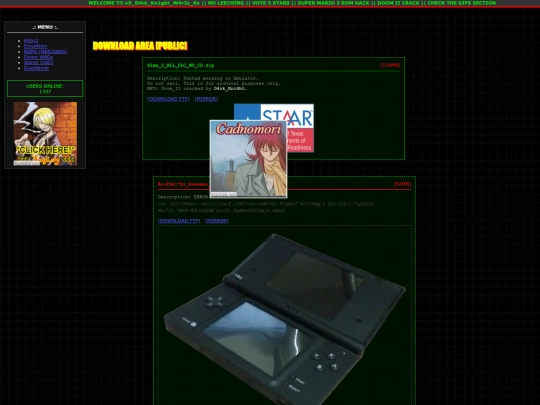540x405 pixels.
Task: Click MIRROR link for Pokemon file
Action: 216,221
